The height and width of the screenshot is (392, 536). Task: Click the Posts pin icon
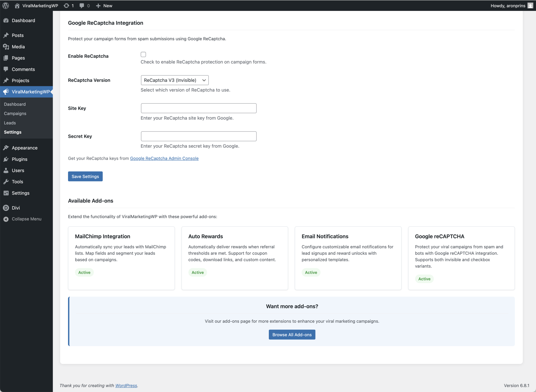point(6,35)
